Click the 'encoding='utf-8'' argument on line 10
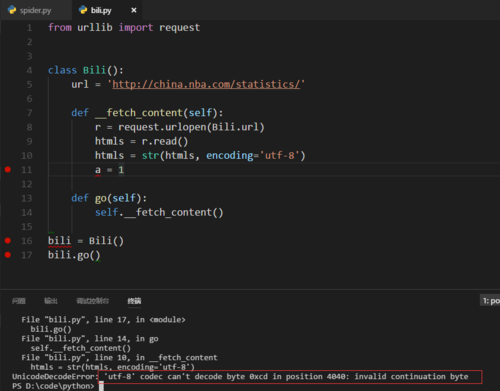Screen dimensions: 500x391 point(252,156)
